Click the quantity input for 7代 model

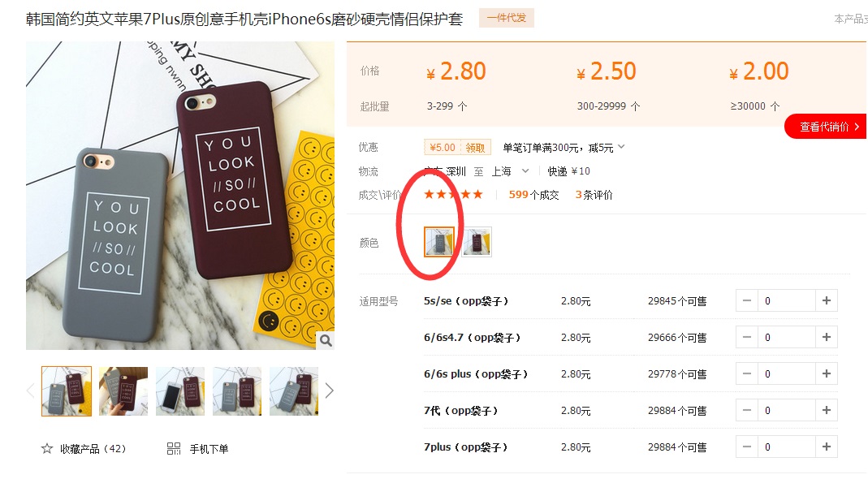click(787, 410)
